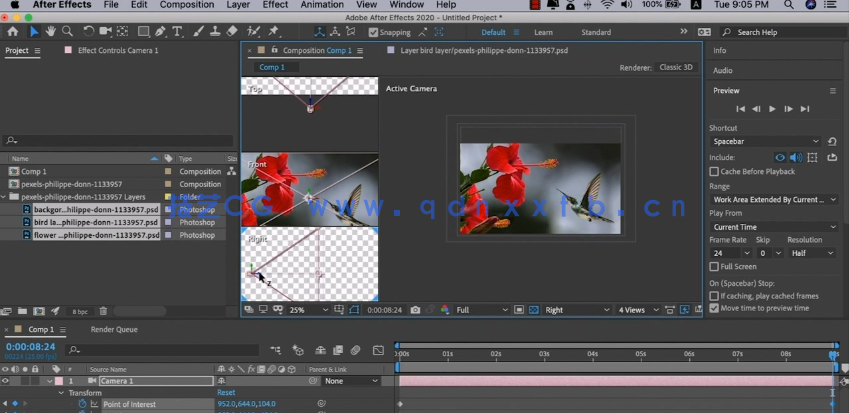Choose the Local Axis mode icon
Viewport: 849px width, 413px height.
(x=319, y=32)
